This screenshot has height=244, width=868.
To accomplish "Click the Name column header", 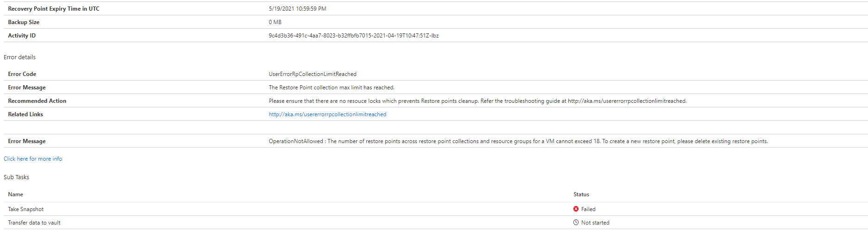I will pos(16,194).
